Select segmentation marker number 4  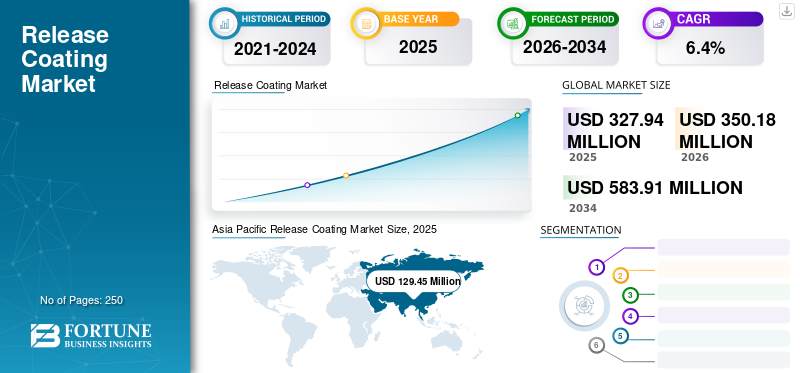pyautogui.click(x=630, y=316)
